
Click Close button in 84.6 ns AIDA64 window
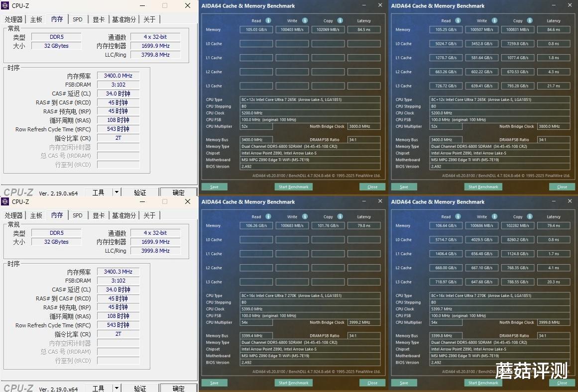point(562,187)
